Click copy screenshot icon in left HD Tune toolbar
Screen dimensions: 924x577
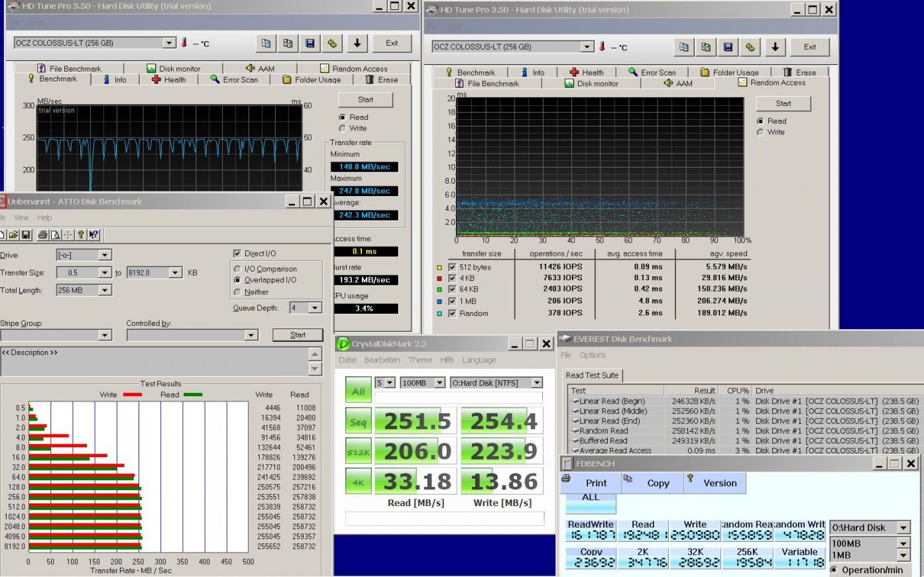click(x=288, y=43)
